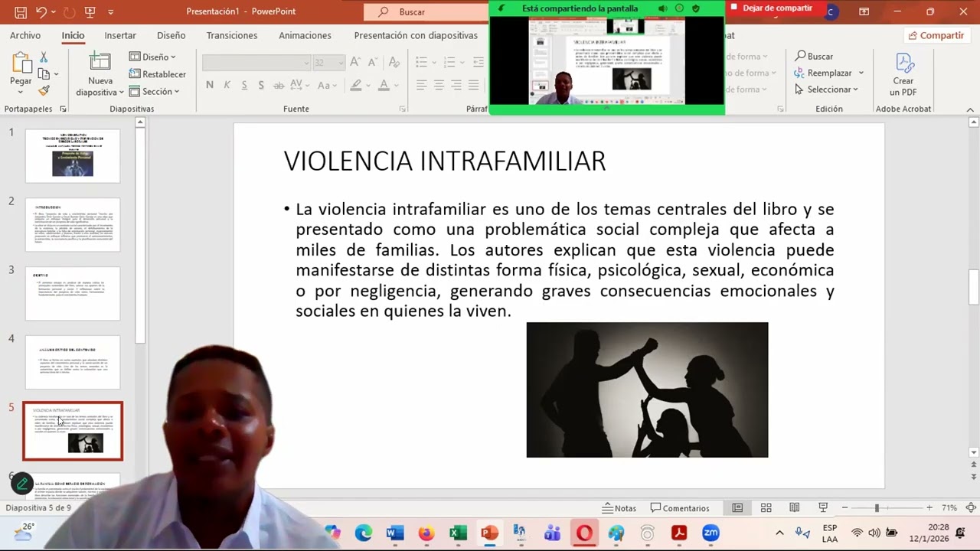The height and width of the screenshot is (551, 980).
Task: Apply bullet list formatting
Action: (421, 62)
